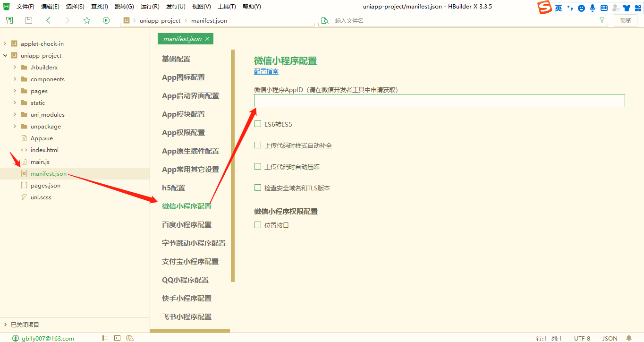Open App.vue in file tree
This screenshot has width=644, height=342.
pos(42,138)
